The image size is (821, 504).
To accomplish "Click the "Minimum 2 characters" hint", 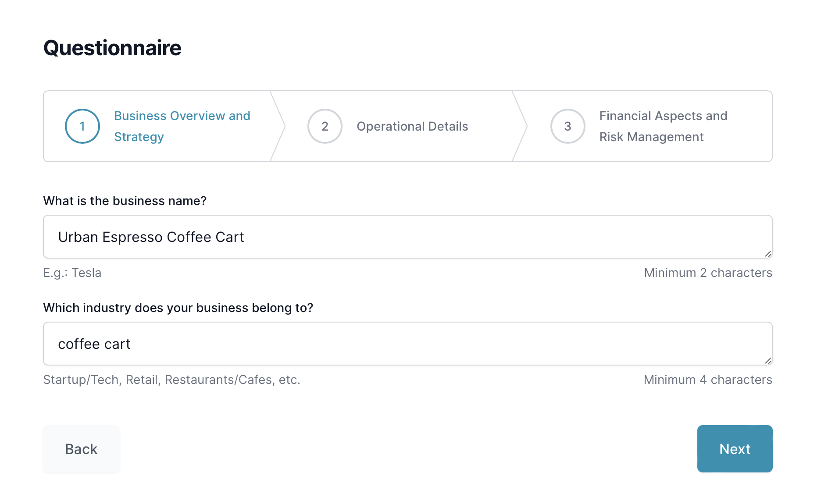I will pyautogui.click(x=708, y=273).
